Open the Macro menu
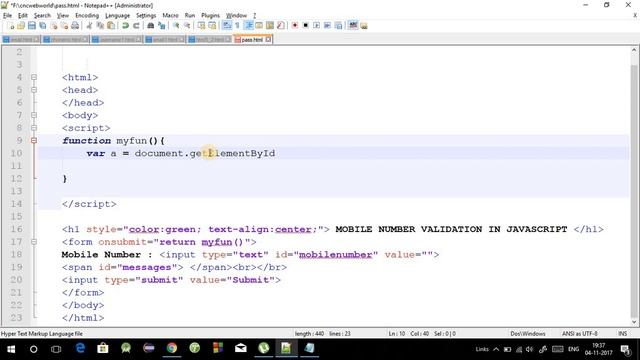The width and height of the screenshot is (640, 360). coord(170,16)
